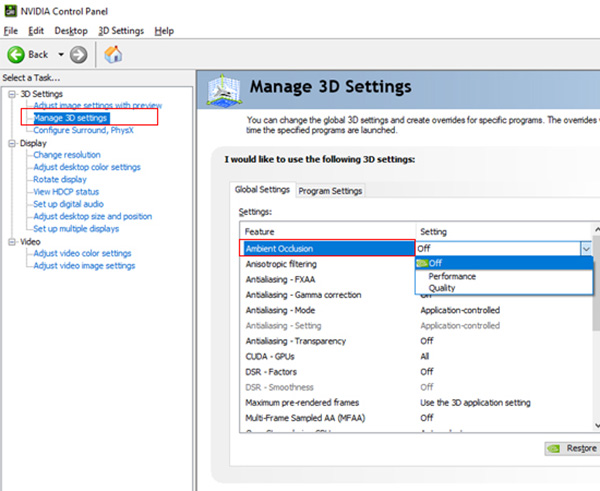Collapse the Display tree node
Image resolution: width=600 pixels, height=491 pixels.
11,143
